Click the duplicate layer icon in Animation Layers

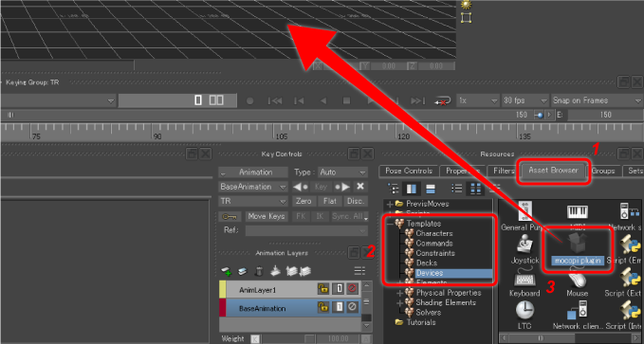pyautogui.click(x=242, y=271)
